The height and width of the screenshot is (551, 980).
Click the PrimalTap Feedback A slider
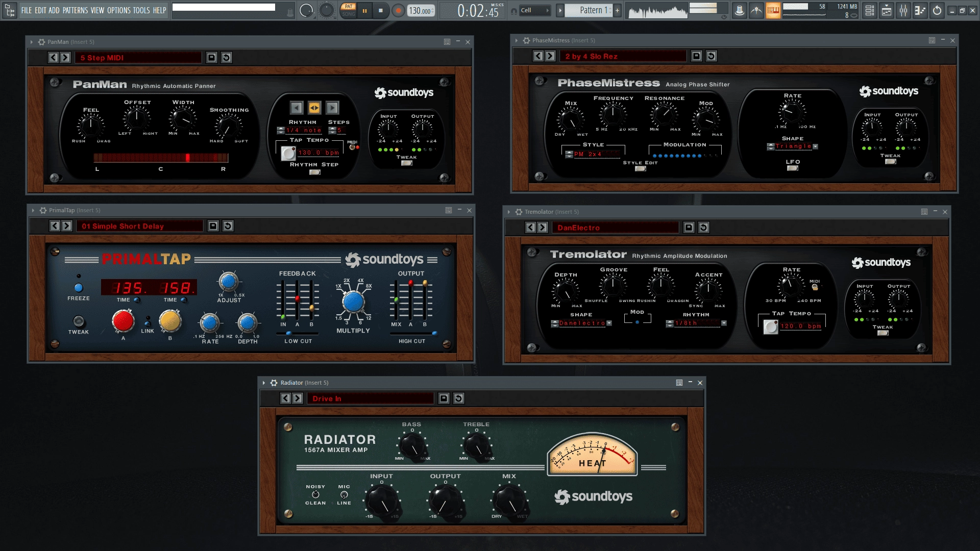pyautogui.click(x=297, y=300)
